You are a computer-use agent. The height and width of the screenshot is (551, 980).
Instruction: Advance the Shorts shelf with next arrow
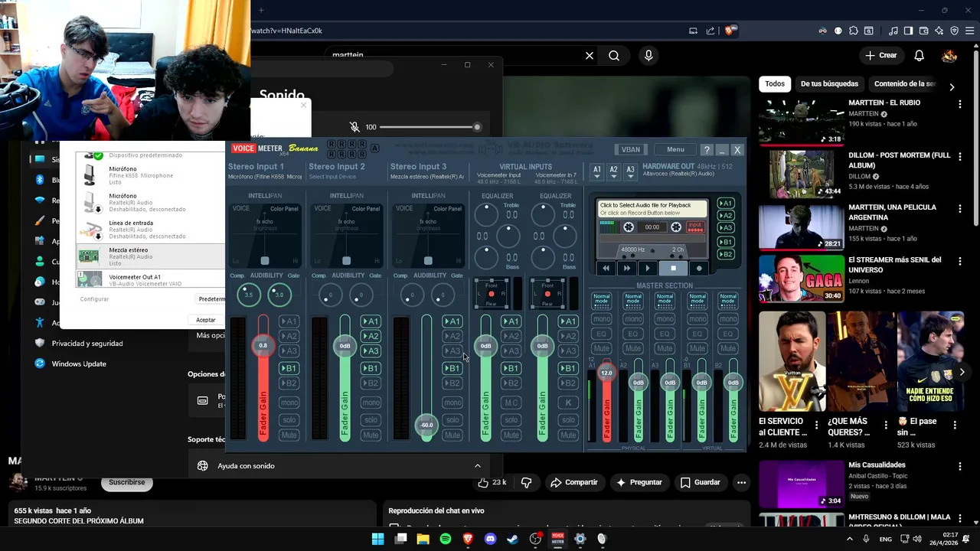[962, 372]
